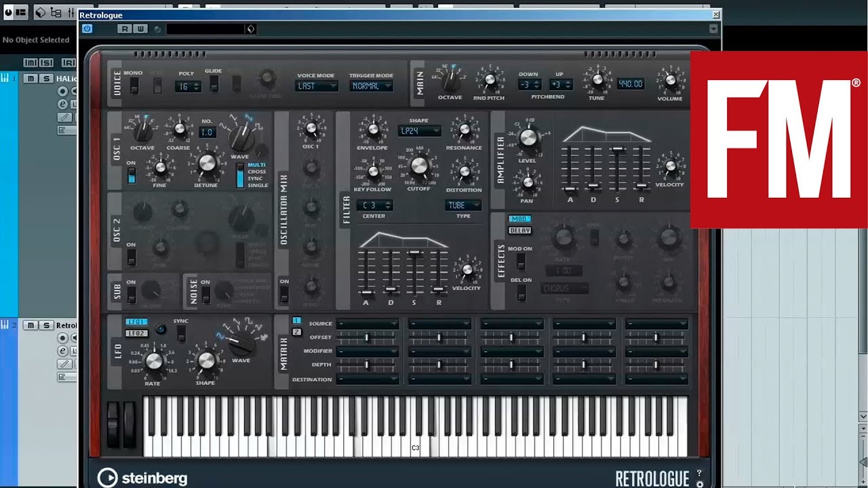The image size is (868, 488).
Task: Open first matrix Modifier dropdown
Action: point(368,351)
